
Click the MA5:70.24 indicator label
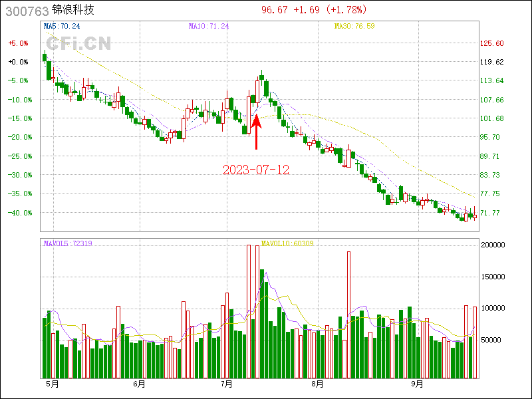pyautogui.click(x=62, y=26)
